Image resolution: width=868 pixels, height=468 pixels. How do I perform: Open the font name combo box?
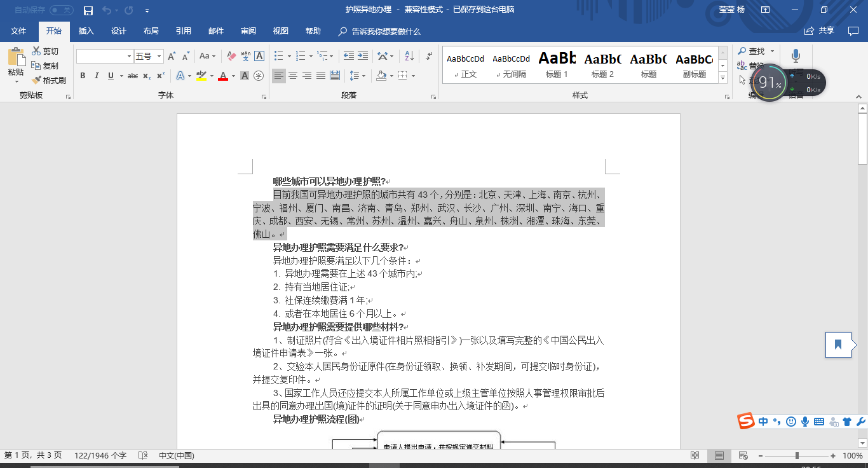click(105, 56)
